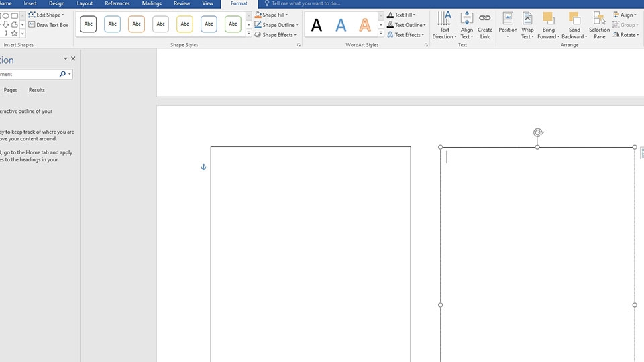The width and height of the screenshot is (644, 362).
Task: Click the Create Link icon
Action: pos(484,19)
